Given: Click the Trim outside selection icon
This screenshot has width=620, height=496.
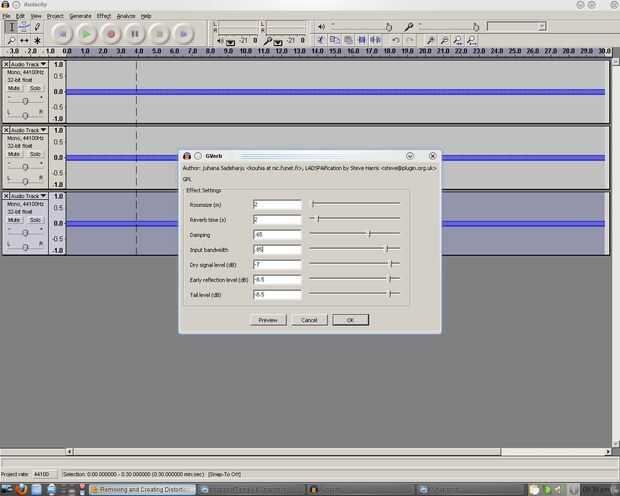Looking at the screenshot, I should (x=362, y=40).
